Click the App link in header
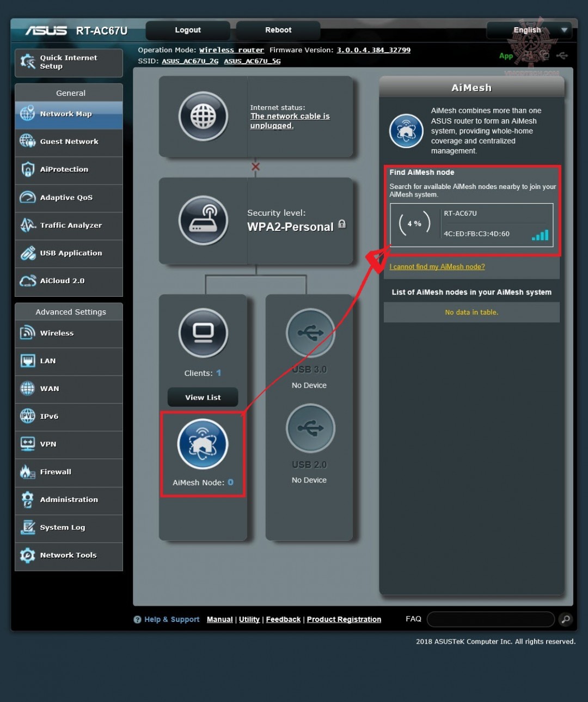 pyautogui.click(x=506, y=56)
